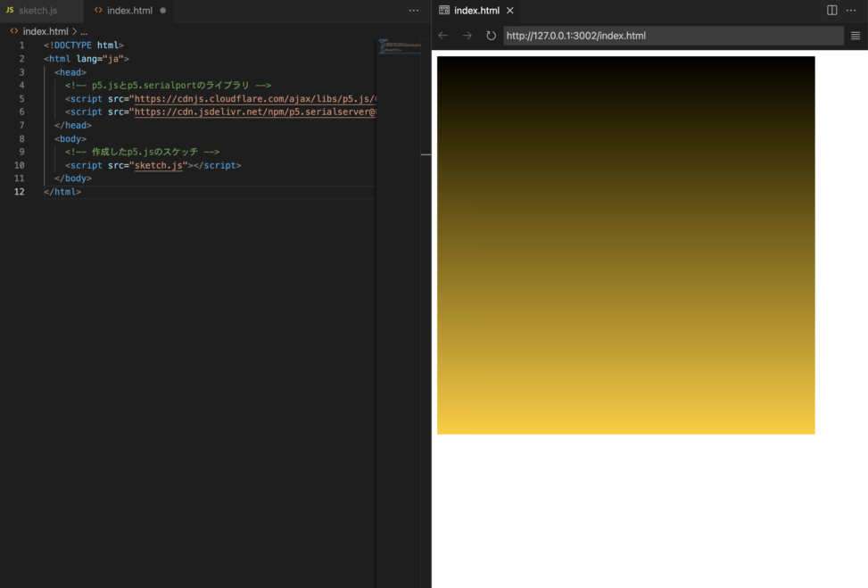
Task: Click the forward navigation arrow in Simple Browser
Action: click(467, 36)
